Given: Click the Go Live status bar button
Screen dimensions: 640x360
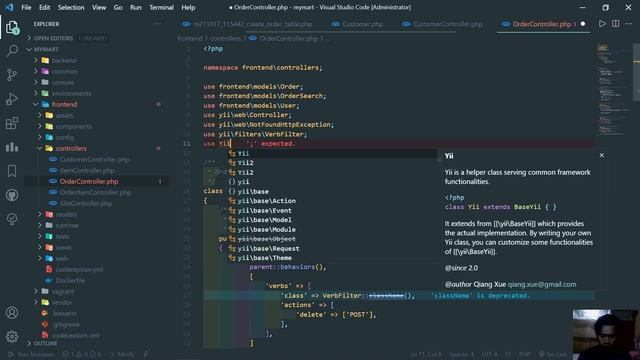Looking at the screenshot, I should coord(553,354).
